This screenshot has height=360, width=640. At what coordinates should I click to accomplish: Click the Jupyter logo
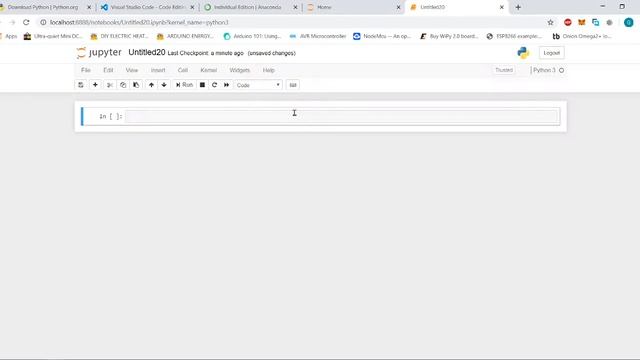(99, 53)
